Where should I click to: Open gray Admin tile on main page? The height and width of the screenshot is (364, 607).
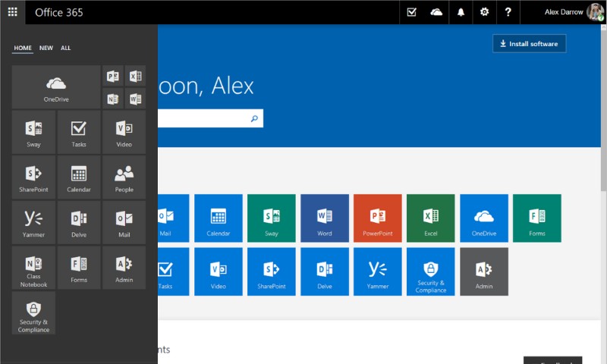pyautogui.click(x=484, y=271)
